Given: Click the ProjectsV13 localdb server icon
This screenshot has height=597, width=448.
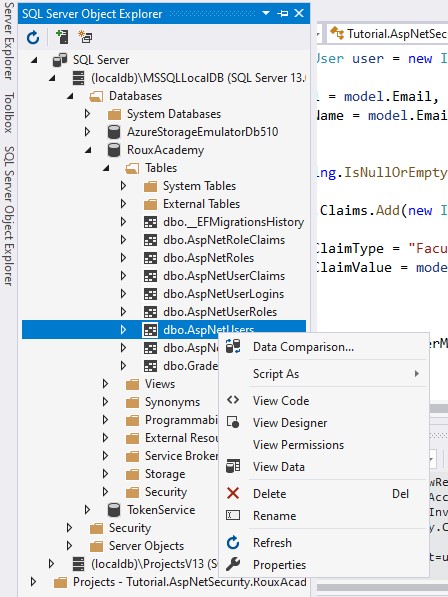Looking at the screenshot, I should point(78,564).
